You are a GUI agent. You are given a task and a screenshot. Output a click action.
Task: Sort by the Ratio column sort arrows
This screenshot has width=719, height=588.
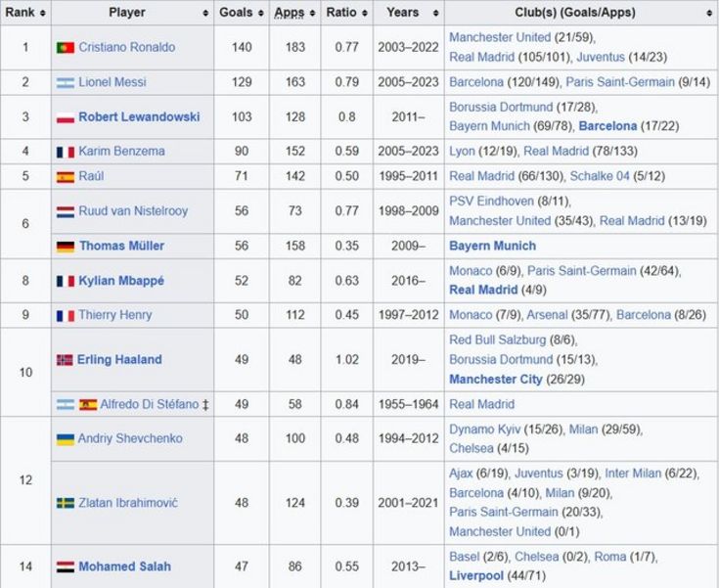[365, 14]
